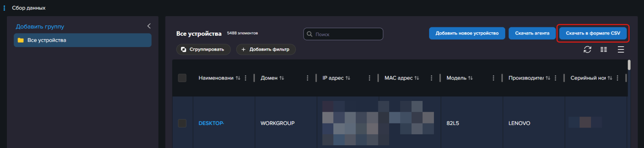Click the 5488 элементов counter

(242, 33)
